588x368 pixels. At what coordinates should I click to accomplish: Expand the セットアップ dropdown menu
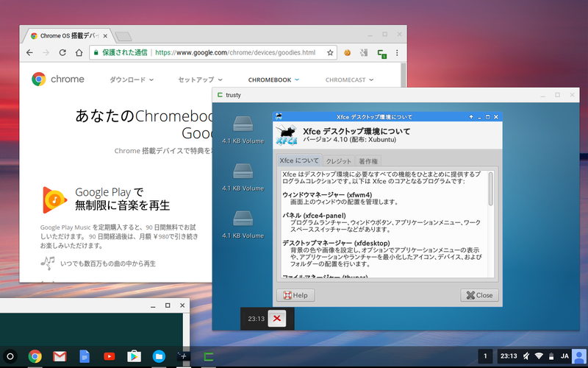(200, 79)
